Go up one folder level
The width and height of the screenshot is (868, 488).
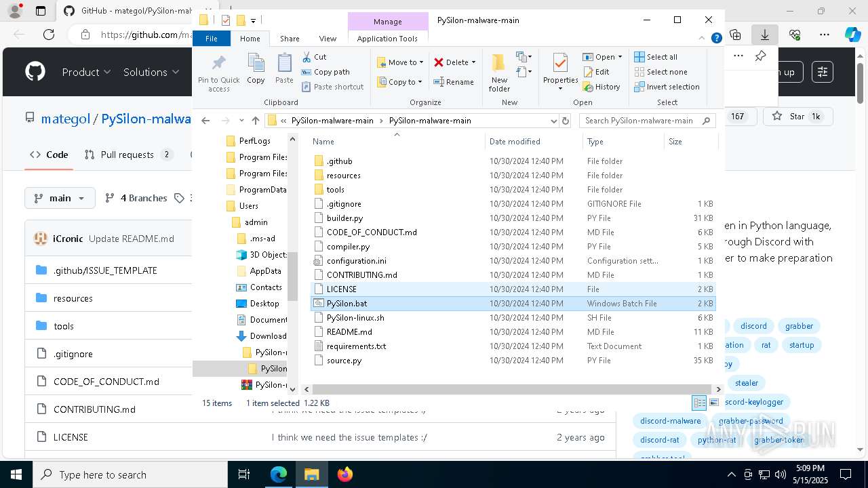255,121
